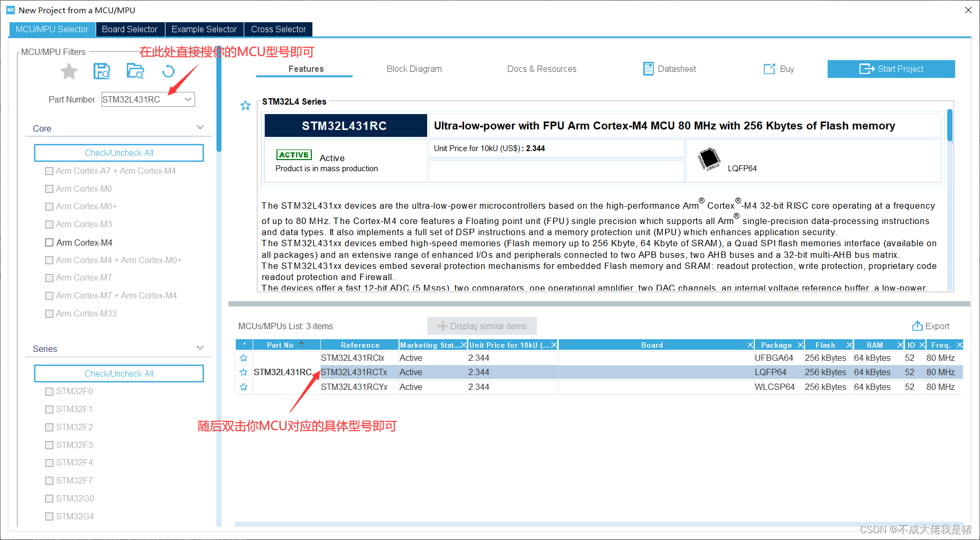The width and height of the screenshot is (980, 540).
Task: Click the horizontal scrollbar under MCU list
Action: coord(599,524)
